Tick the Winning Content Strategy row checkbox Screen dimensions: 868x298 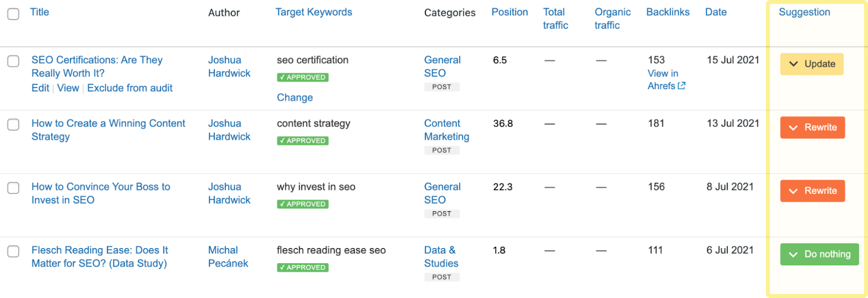(13, 125)
